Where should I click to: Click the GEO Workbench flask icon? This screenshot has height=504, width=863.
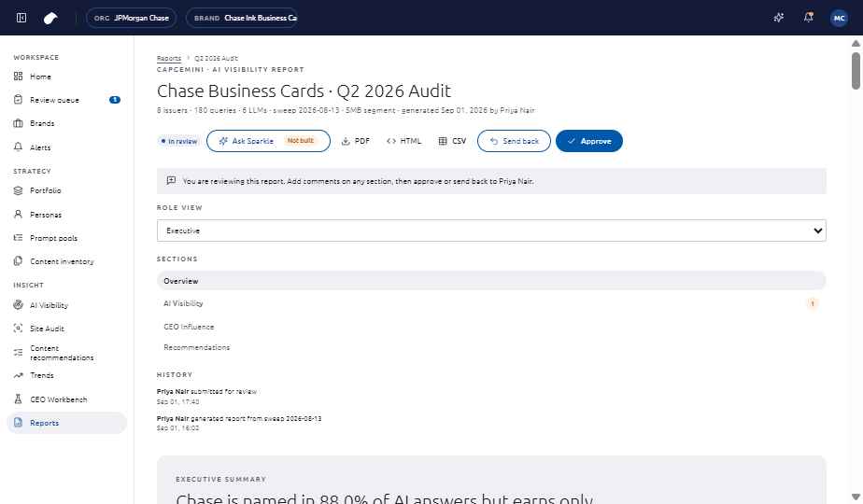pyautogui.click(x=18, y=399)
